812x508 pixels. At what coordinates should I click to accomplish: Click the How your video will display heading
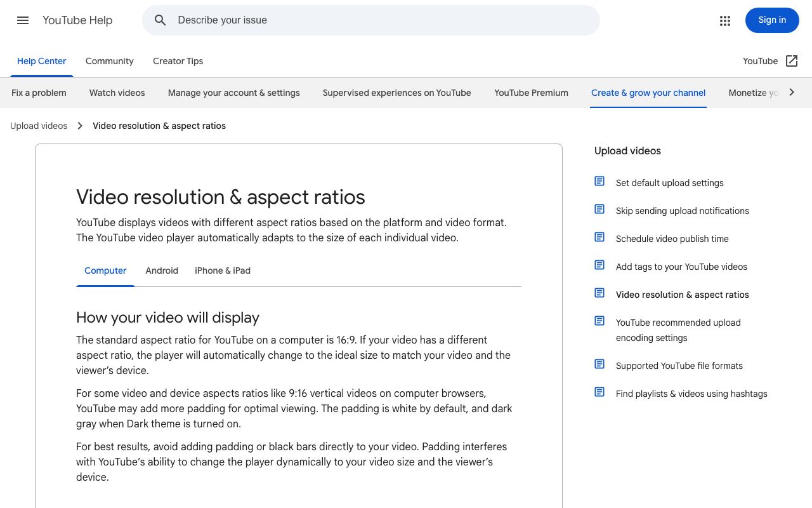click(x=168, y=317)
